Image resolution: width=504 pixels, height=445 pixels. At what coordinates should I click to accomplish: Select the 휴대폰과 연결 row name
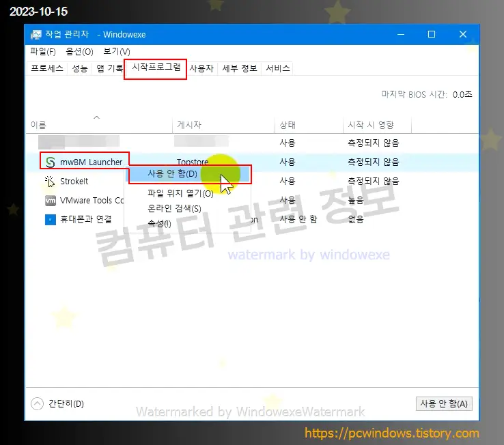[x=86, y=220]
